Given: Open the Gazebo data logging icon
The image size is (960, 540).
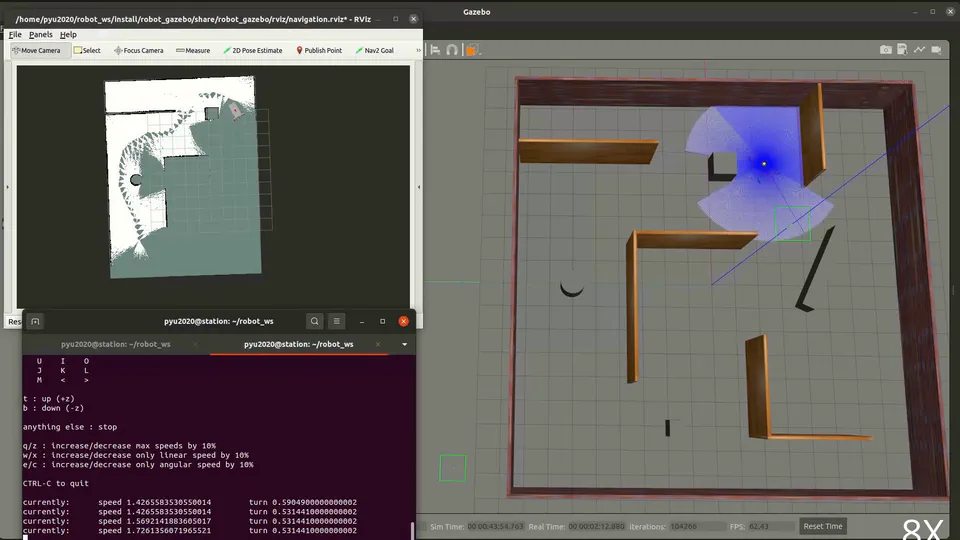Looking at the screenshot, I should pos(902,49).
